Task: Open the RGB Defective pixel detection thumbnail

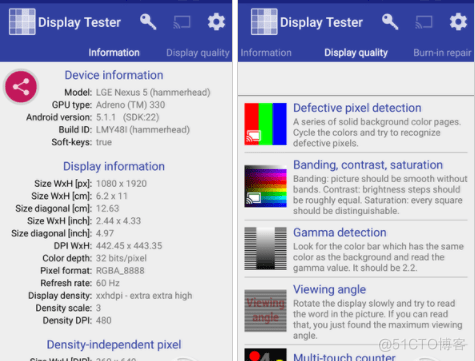Action: click(x=265, y=124)
